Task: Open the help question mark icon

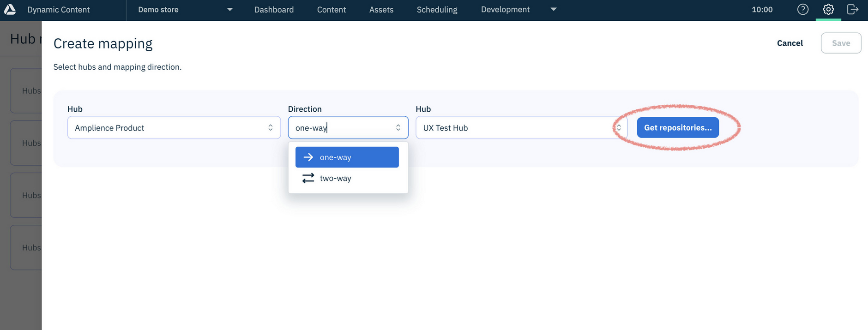Action: (803, 9)
